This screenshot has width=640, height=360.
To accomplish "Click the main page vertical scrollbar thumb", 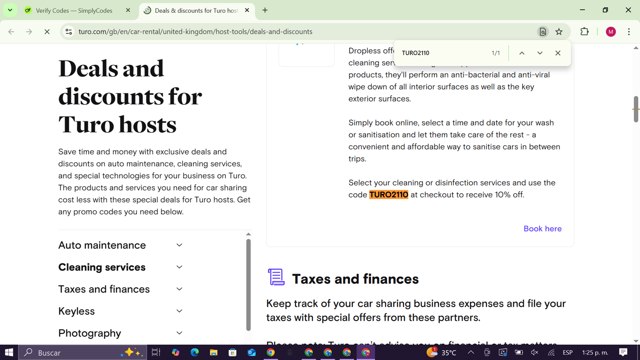I will pyautogui.click(x=636, y=109).
